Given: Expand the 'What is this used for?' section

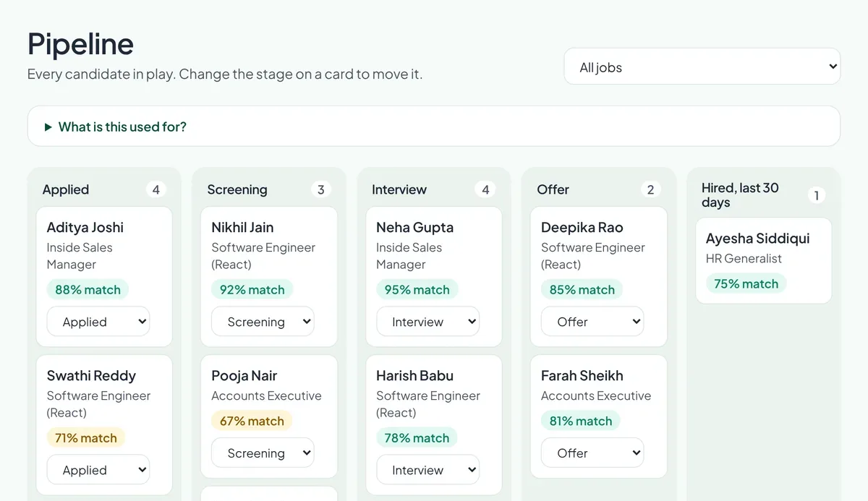Looking at the screenshot, I should pos(433,127).
